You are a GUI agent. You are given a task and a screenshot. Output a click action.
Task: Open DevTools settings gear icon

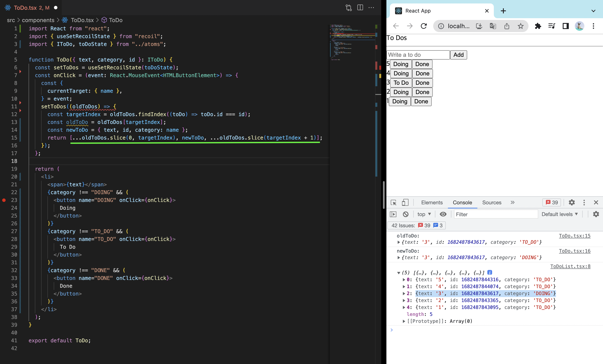[572, 202]
